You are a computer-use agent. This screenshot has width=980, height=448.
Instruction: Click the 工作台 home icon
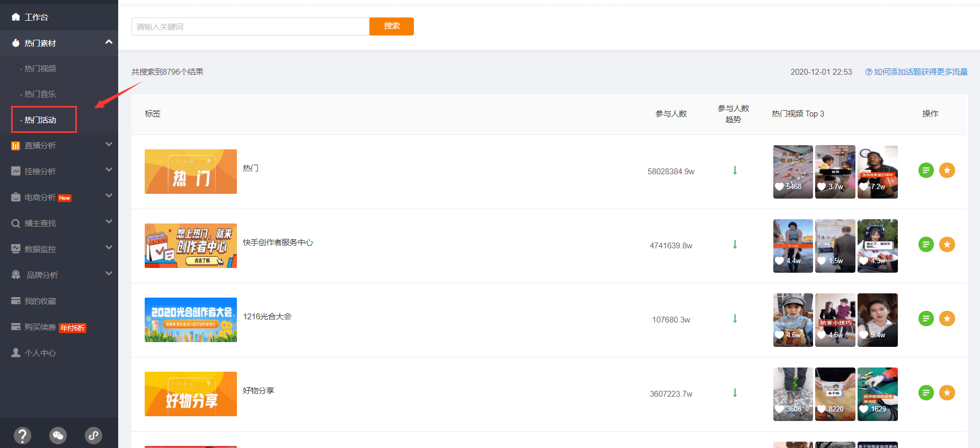(16, 17)
